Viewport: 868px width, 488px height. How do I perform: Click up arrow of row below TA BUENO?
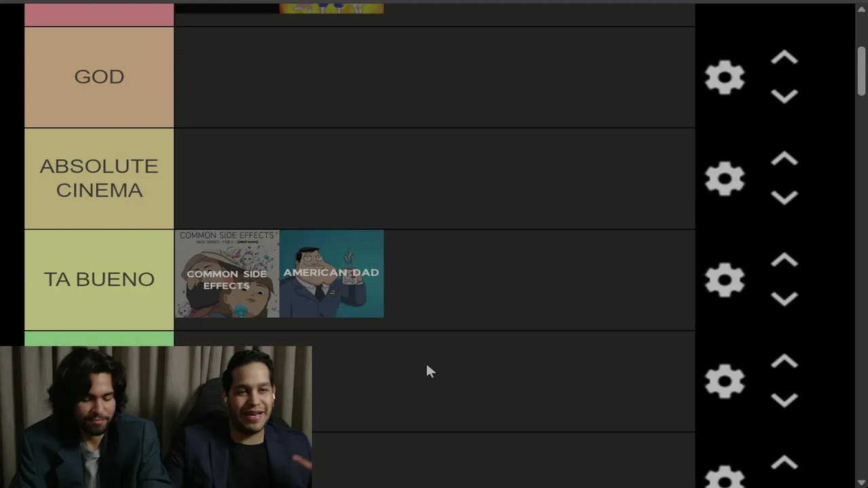(785, 362)
